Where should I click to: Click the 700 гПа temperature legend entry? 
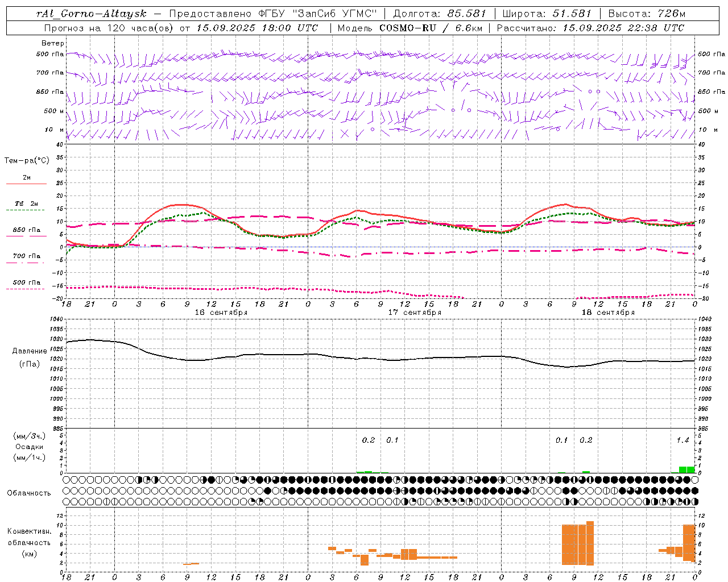click(x=26, y=257)
